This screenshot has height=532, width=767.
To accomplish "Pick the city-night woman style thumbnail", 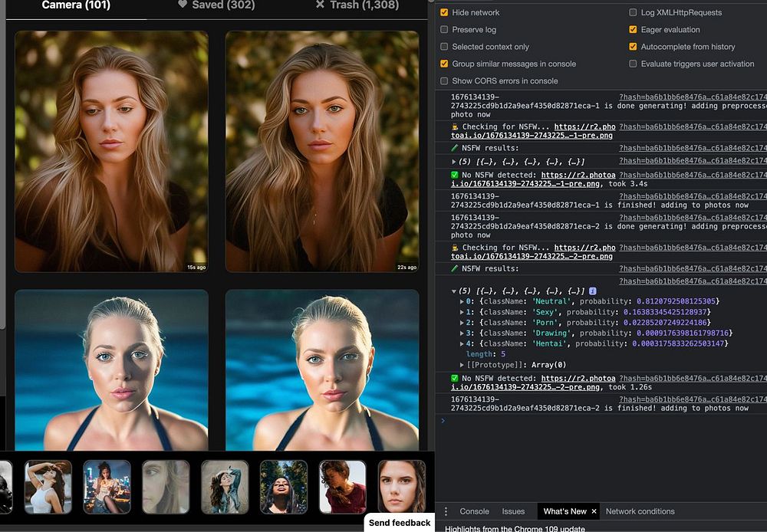I will click(x=107, y=486).
